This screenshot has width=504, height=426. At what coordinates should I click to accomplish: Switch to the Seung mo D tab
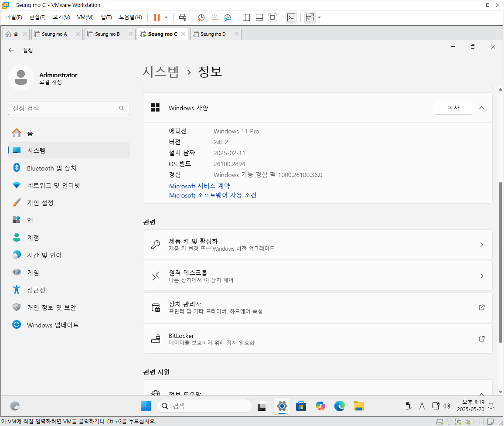pos(213,34)
